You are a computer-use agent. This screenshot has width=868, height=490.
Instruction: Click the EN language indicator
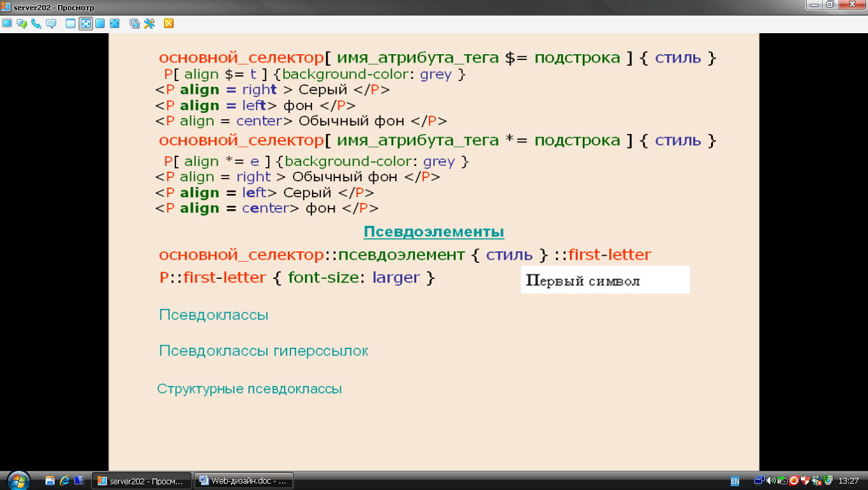[x=735, y=480]
